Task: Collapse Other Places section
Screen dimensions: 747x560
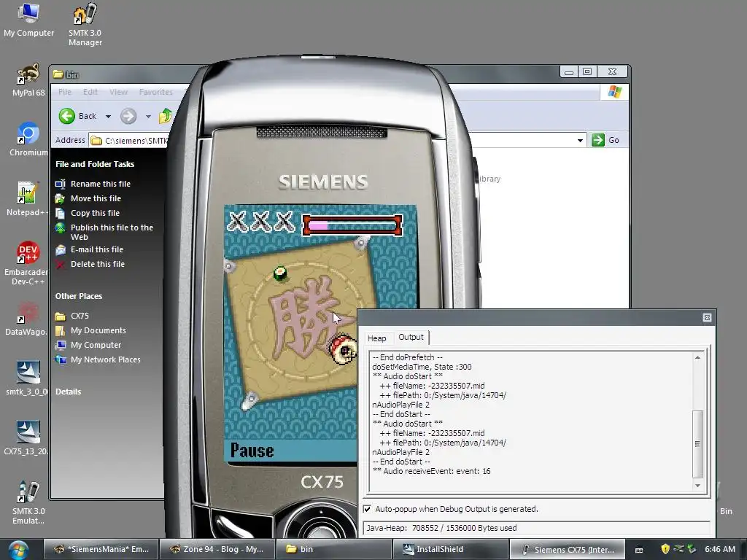Action: click(x=79, y=296)
